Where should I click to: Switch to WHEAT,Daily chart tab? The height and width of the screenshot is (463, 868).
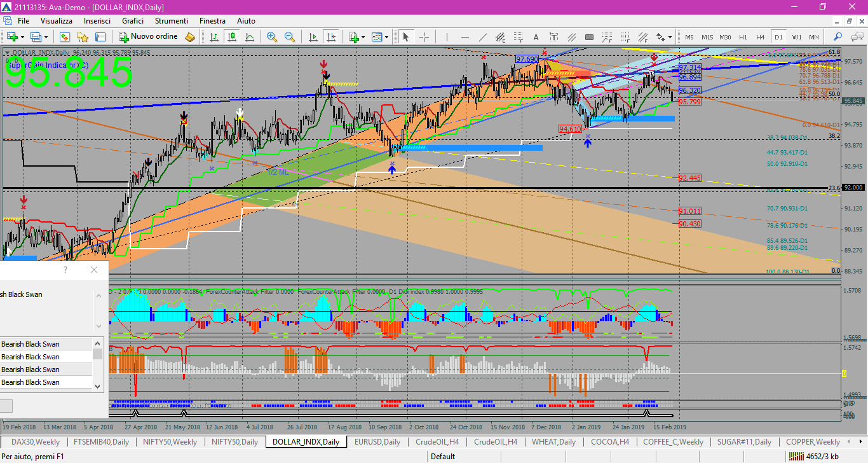tap(553, 441)
